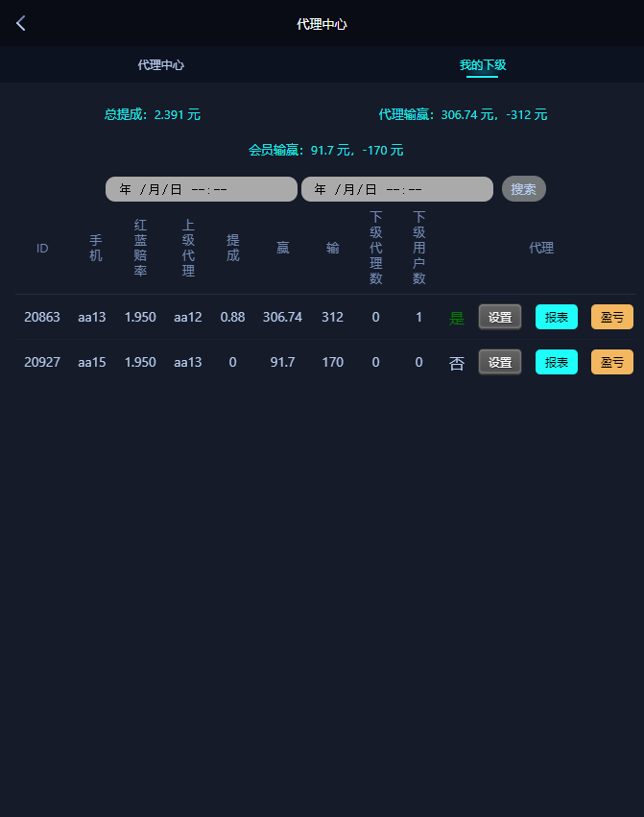The image size is (644, 817).
Task: Click ID 20863 in the table
Action: pyautogui.click(x=42, y=317)
